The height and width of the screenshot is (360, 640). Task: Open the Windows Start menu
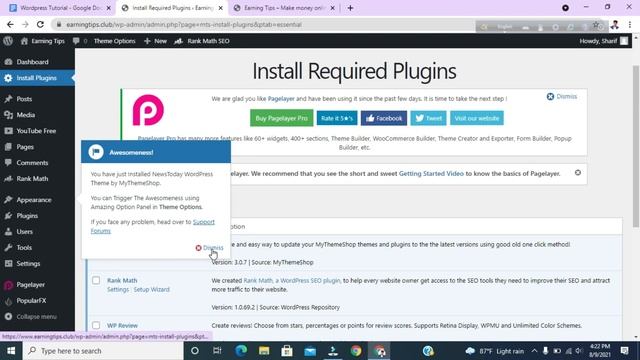[11, 351]
